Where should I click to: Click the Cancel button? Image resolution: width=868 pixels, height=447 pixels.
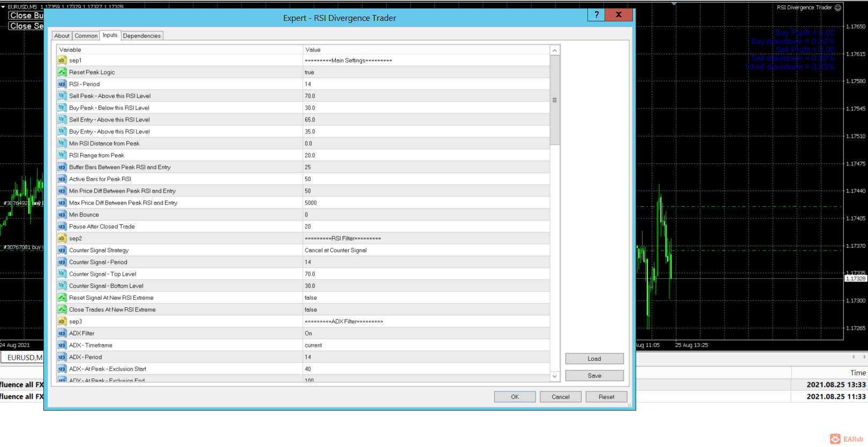[x=561, y=397]
